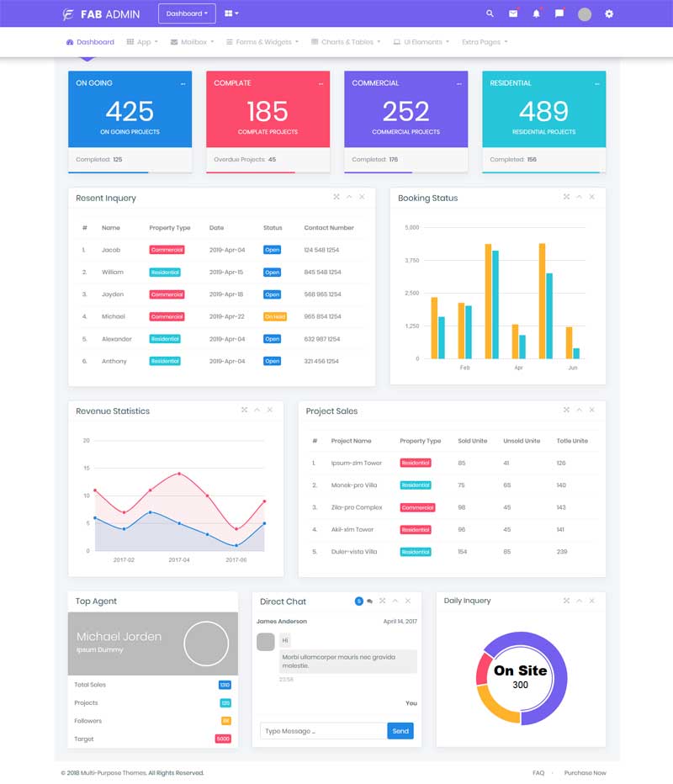Expand Resent Inquiry panel to fullscreen
The image size is (673, 784).
pyautogui.click(x=336, y=197)
